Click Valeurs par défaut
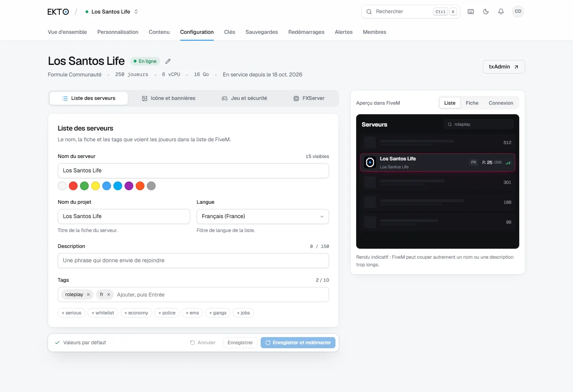The width and height of the screenshot is (573, 392). [x=80, y=343]
